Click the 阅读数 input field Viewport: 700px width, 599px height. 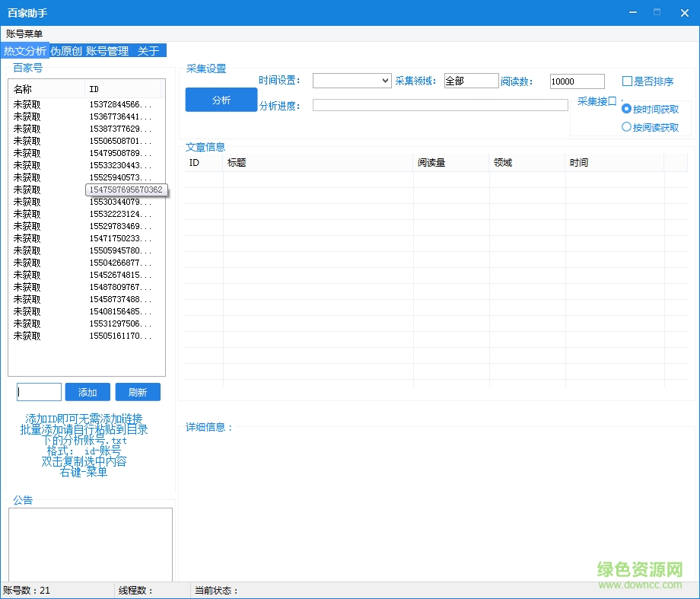tap(577, 81)
